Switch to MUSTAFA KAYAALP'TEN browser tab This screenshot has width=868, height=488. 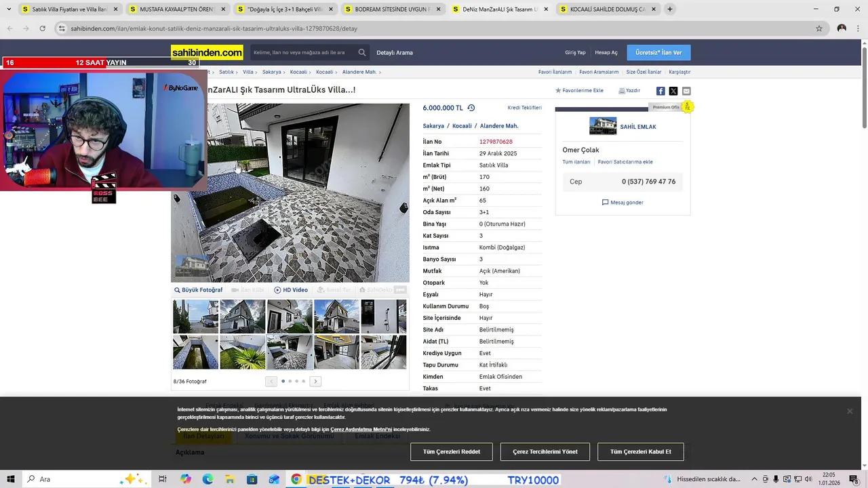point(176,9)
